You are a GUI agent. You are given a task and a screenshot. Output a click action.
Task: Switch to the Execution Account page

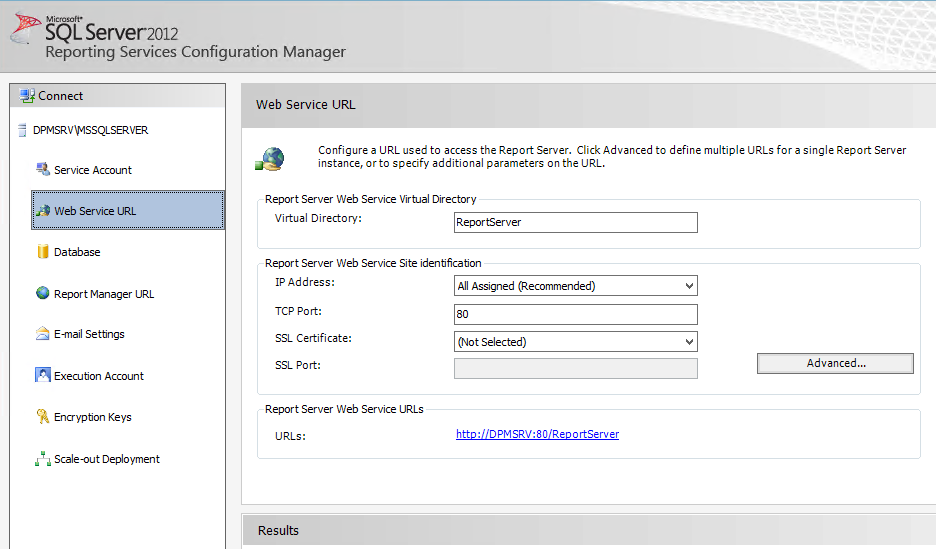(x=98, y=376)
